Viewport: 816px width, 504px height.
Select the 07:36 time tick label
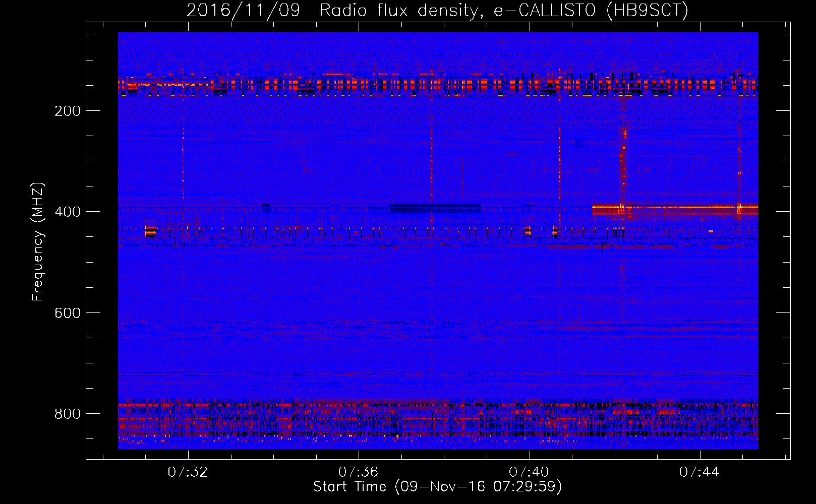coord(358,472)
